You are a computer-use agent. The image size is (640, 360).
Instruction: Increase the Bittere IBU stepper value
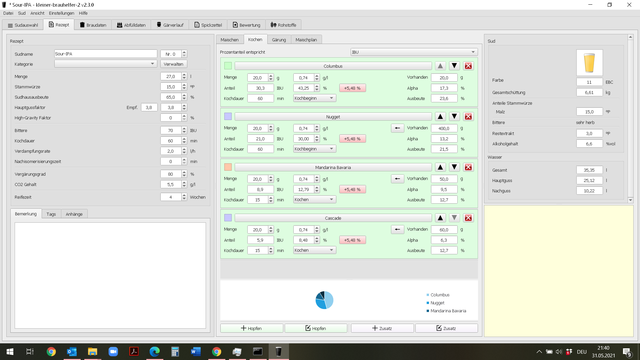[x=184, y=129]
